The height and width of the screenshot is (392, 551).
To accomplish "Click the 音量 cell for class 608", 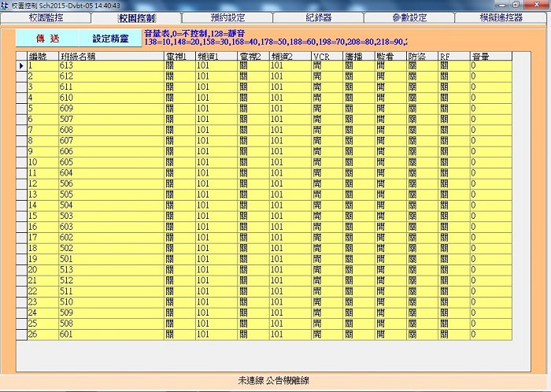I will 490,130.
